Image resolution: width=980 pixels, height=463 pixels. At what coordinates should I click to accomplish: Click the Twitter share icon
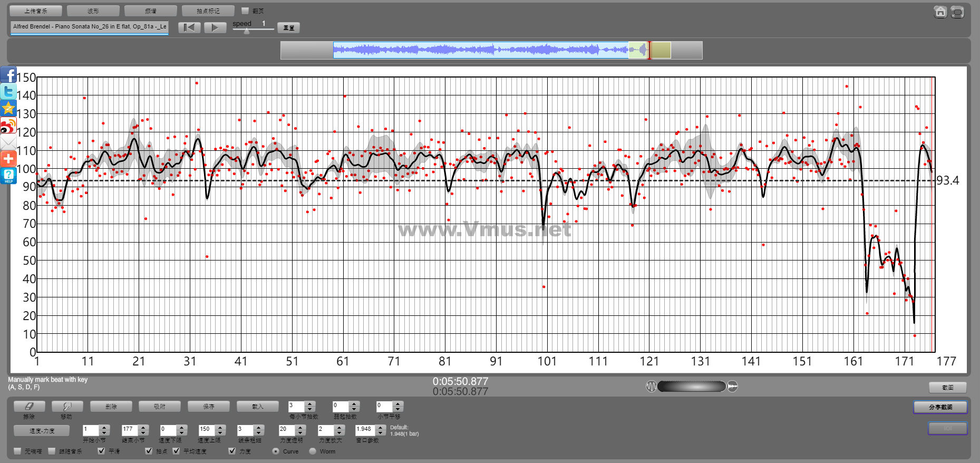pos(8,92)
